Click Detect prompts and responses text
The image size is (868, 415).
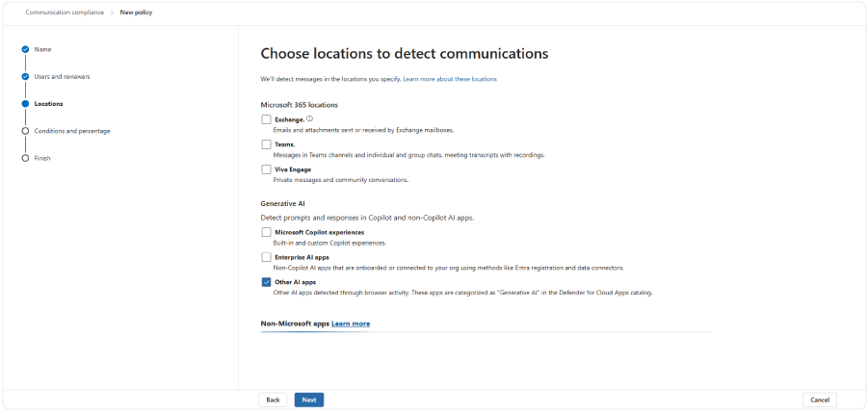(367, 218)
